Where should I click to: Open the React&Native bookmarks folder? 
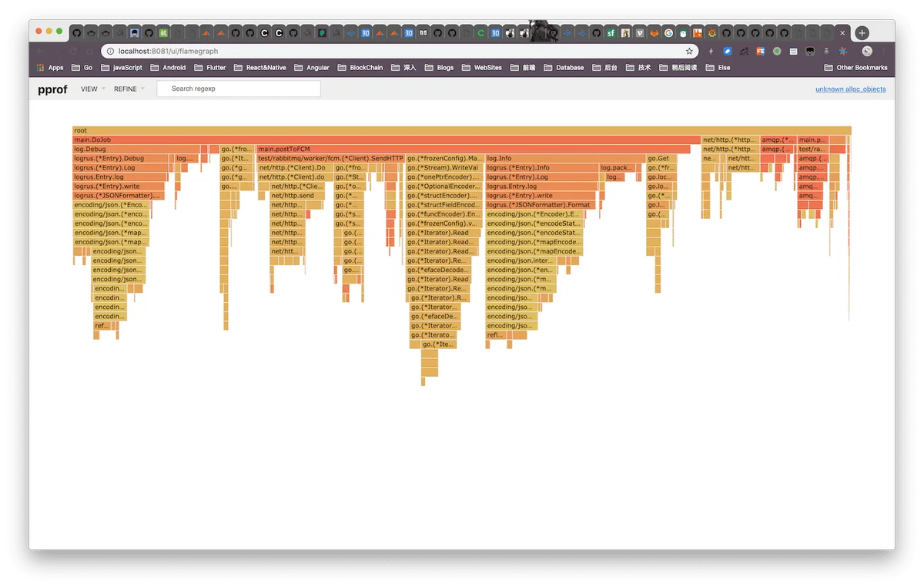[x=260, y=68]
